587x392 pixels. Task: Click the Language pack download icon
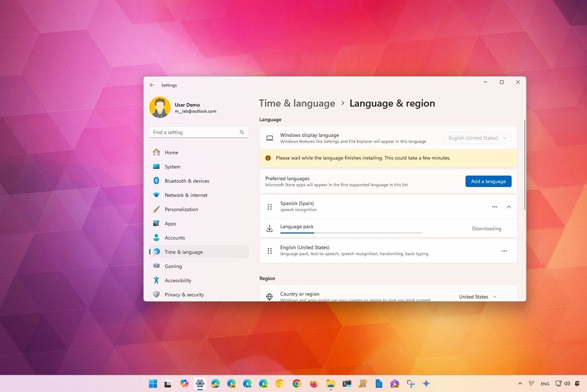pos(269,228)
